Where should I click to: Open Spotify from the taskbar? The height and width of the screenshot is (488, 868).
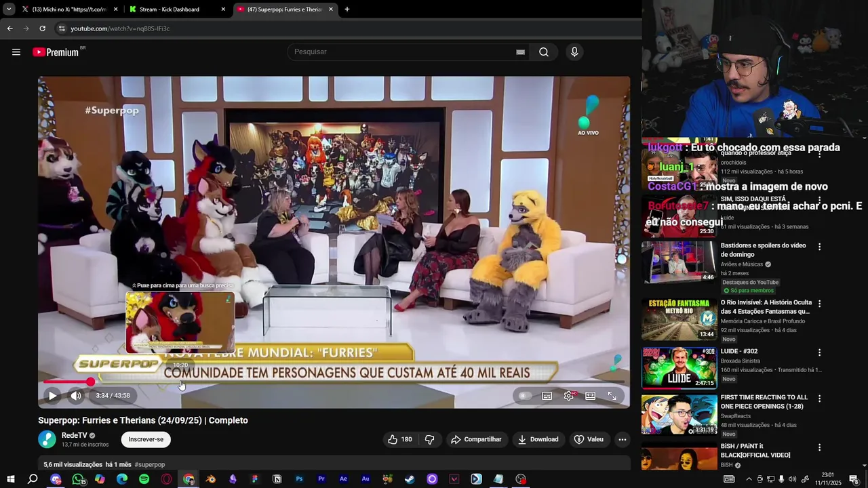tap(144, 479)
